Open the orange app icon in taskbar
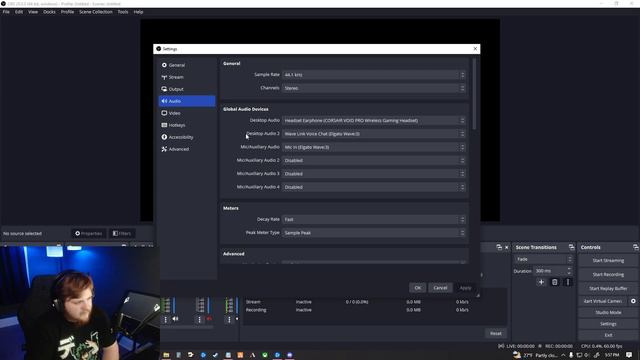 coord(240,355)
